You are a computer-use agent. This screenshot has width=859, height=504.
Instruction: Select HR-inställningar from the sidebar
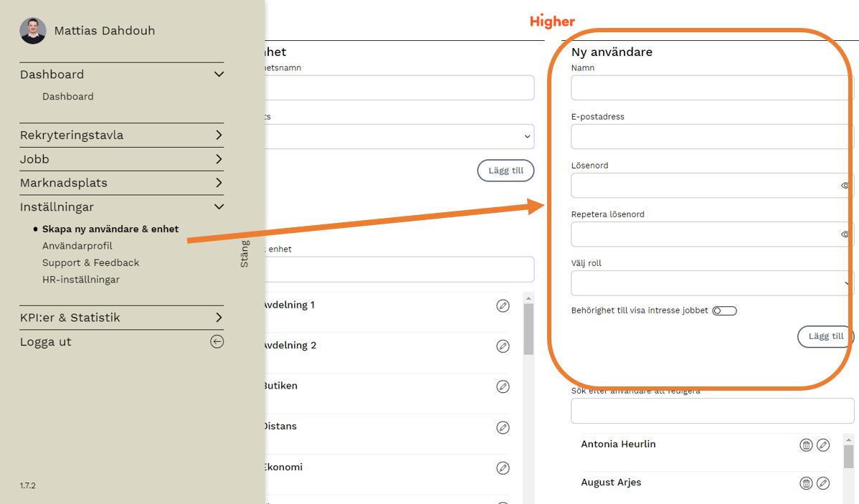coord(81,280)
